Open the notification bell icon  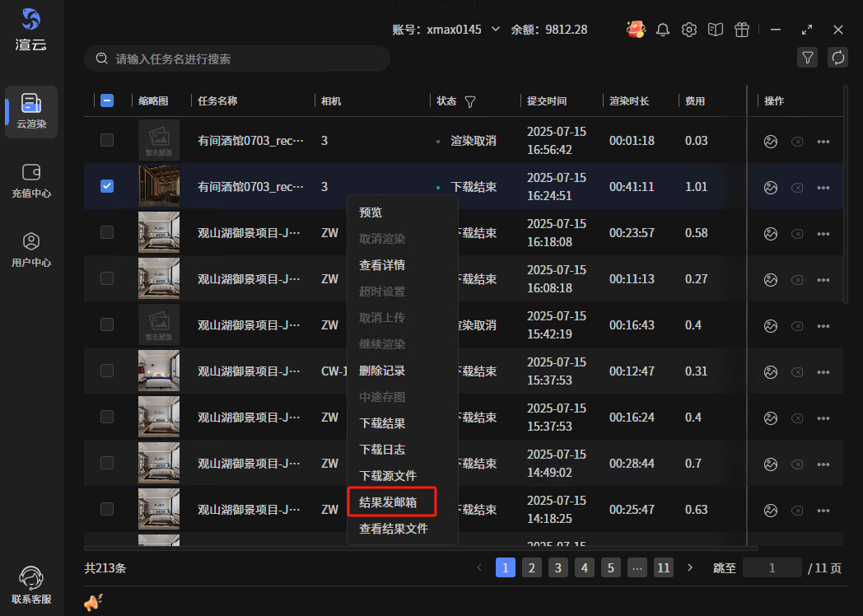click(663, 30)
